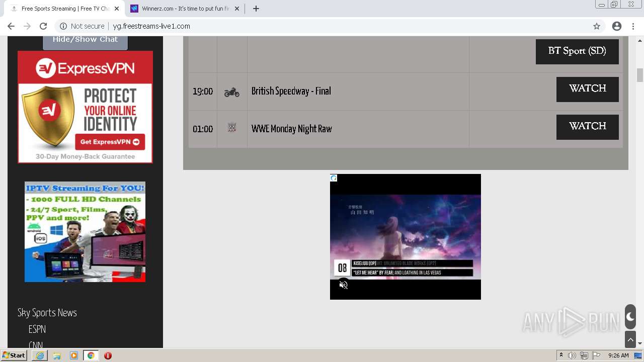
Task: Select the Chrome taskbar icon
Action: 91,355
